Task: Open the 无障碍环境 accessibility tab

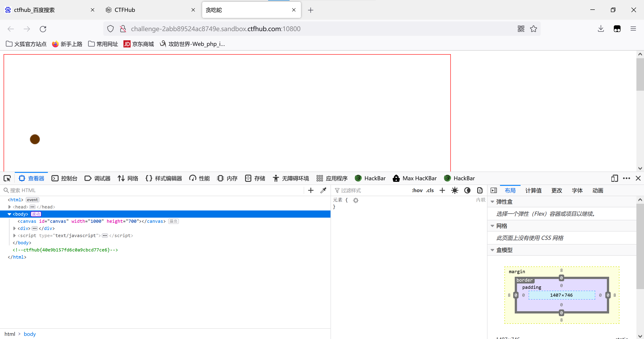Action: (x=291, y=178)
